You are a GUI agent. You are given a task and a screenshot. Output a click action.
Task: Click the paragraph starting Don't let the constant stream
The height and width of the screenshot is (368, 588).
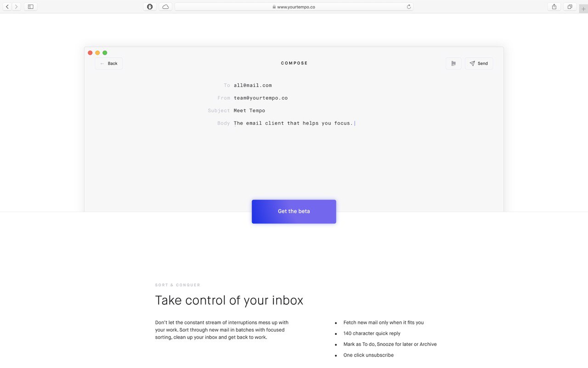click(222, 330)
